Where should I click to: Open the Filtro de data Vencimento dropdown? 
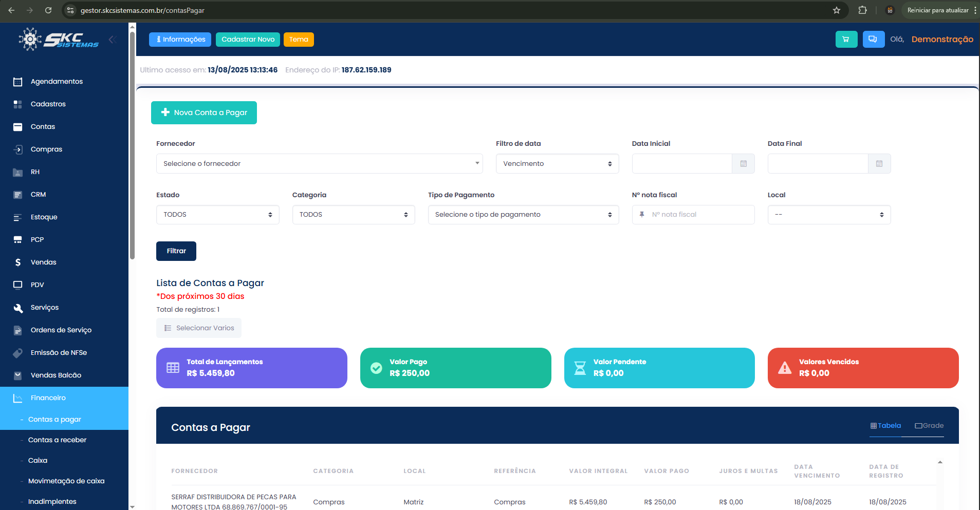coord(557,164)
